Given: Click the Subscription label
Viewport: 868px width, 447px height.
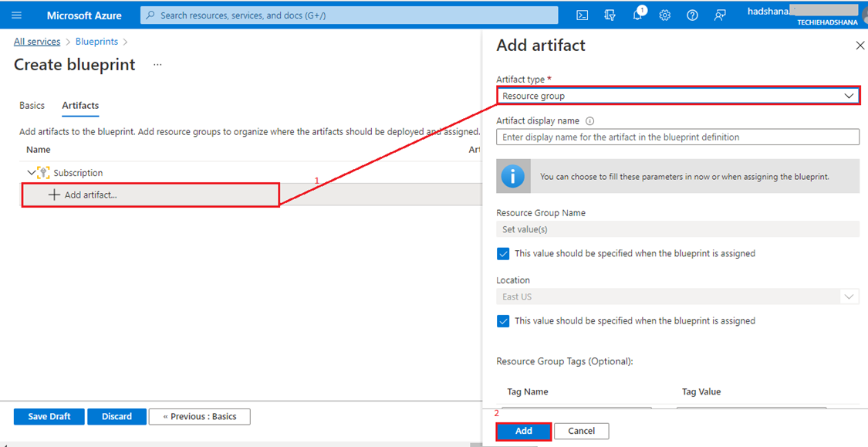Looking at the screenshot, I should point(78,173).
